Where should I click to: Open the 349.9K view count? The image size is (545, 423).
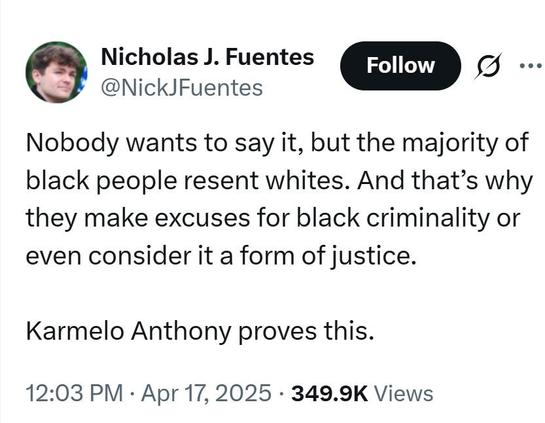pos(330,393)
